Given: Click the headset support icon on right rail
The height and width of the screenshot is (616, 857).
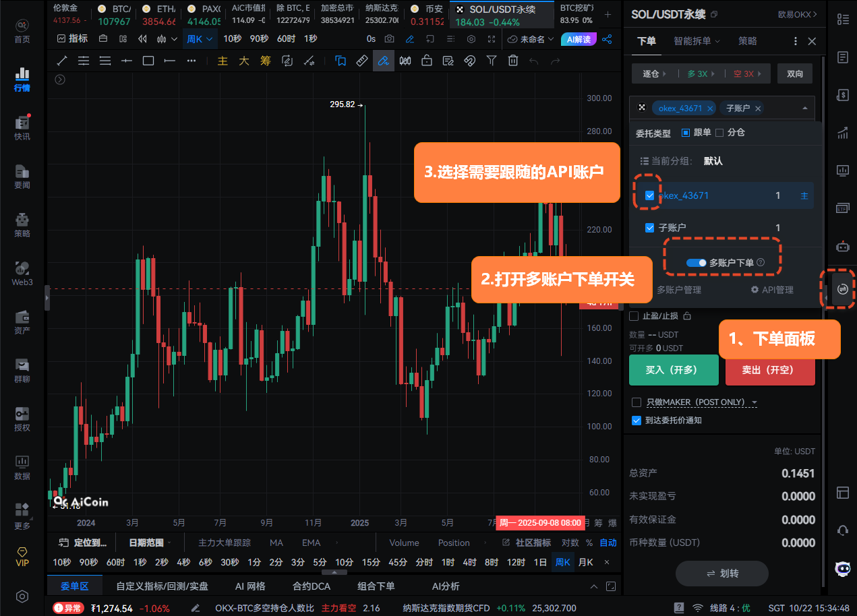Looking at the screenshot, I should pyautogui.click(x=842, y=530).
